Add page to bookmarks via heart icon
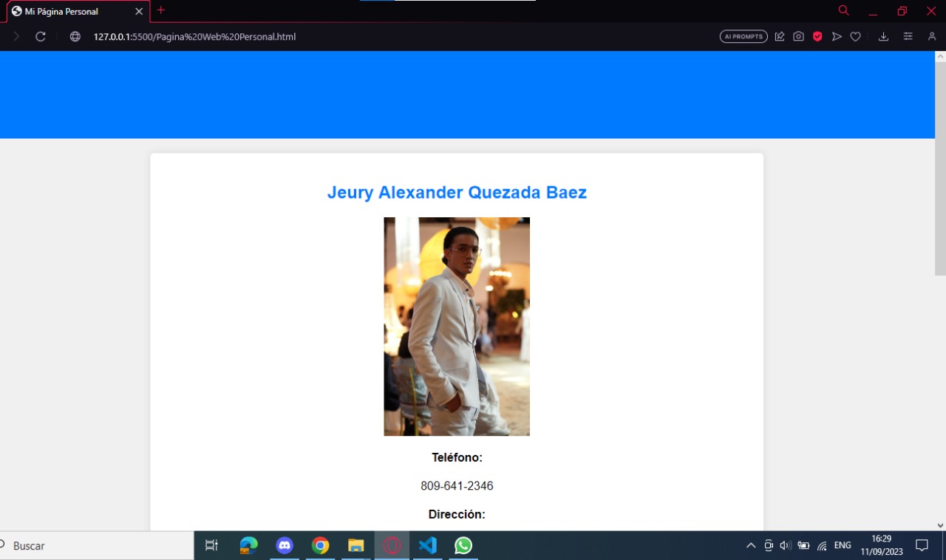946x560 pixels. (x=855, y=36)
